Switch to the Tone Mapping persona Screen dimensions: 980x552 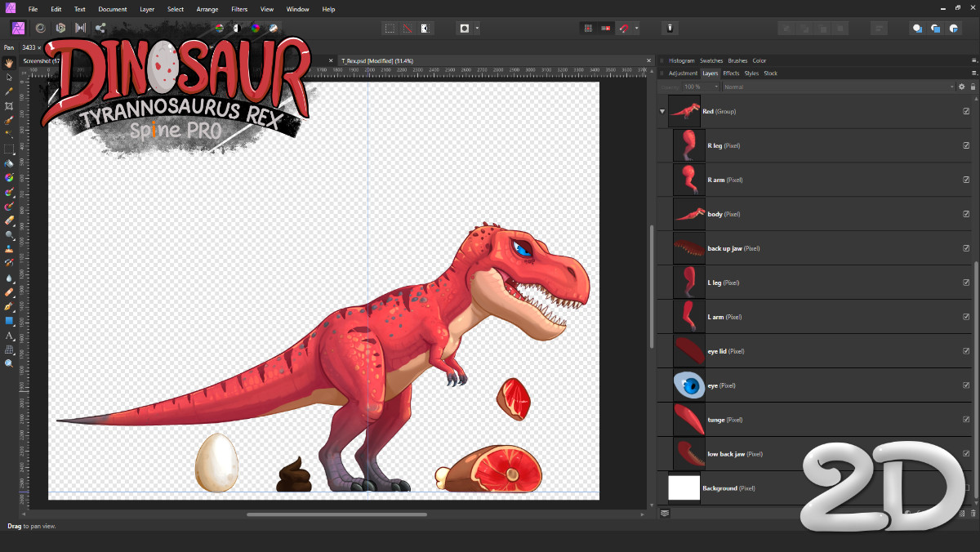click(x=80, y=28)
